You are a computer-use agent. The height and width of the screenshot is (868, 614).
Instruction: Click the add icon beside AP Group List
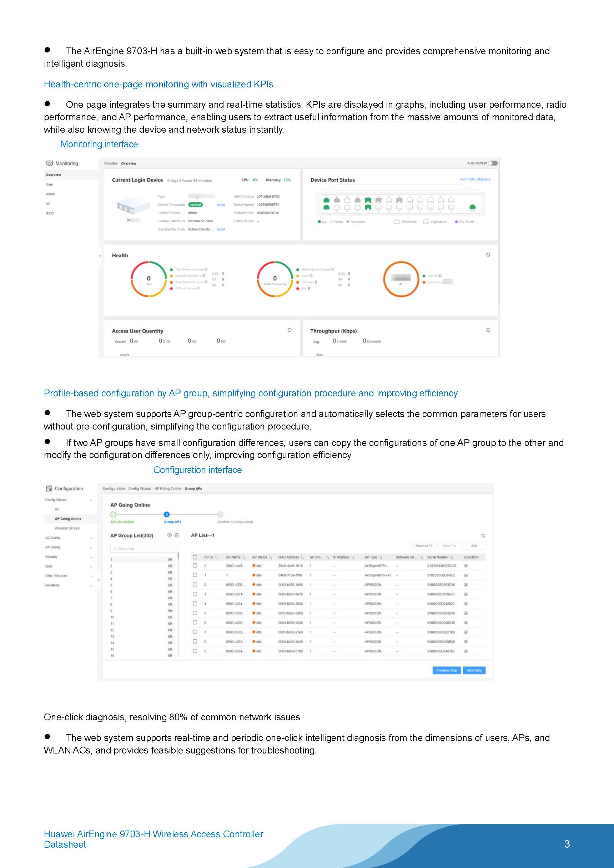click(170, 535)
